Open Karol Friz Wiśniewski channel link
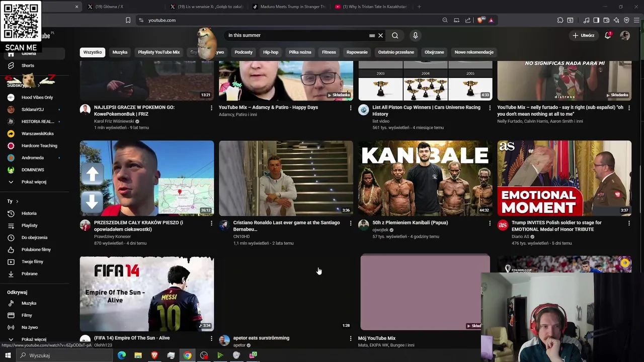The width and height of the screenshot is (644, 362). tap(114, 121)
